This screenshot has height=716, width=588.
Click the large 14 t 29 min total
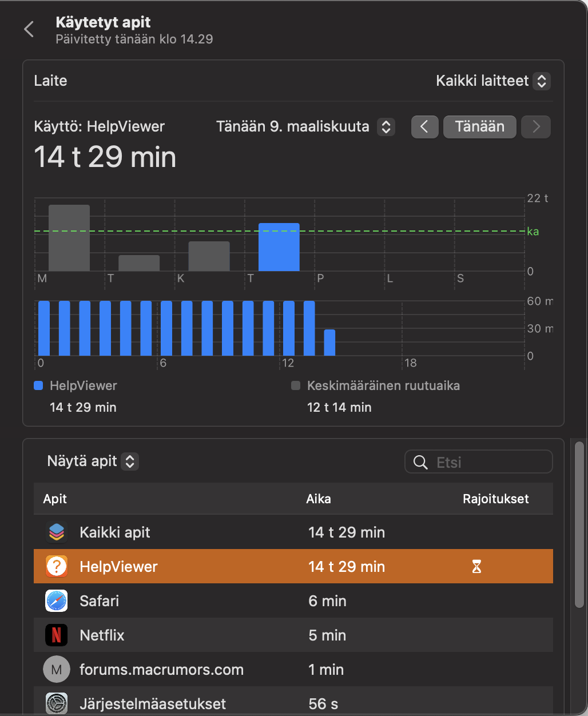click(x=105, y=157)
